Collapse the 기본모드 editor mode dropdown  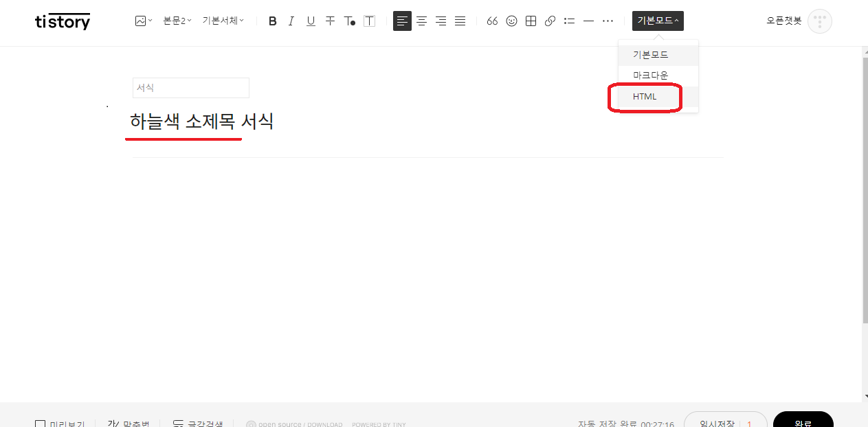658,21
